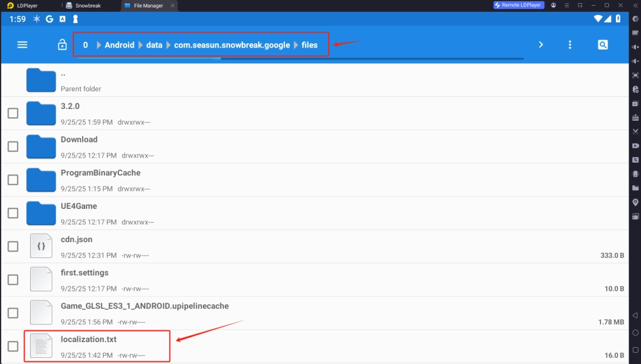Screen dimensions: 641x364
Task: Open the first.settings file icon
Action: tap(41, 280)
